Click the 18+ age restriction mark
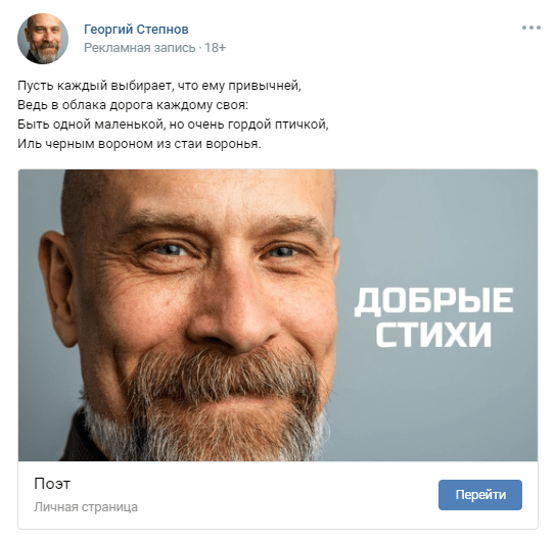The image size is (556, 545). click(x=215, y=48)
